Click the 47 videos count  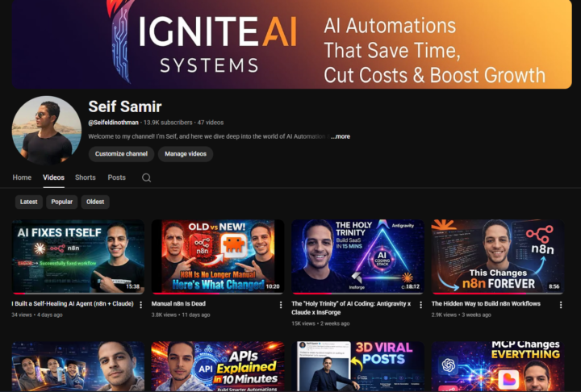pos(211,123)
